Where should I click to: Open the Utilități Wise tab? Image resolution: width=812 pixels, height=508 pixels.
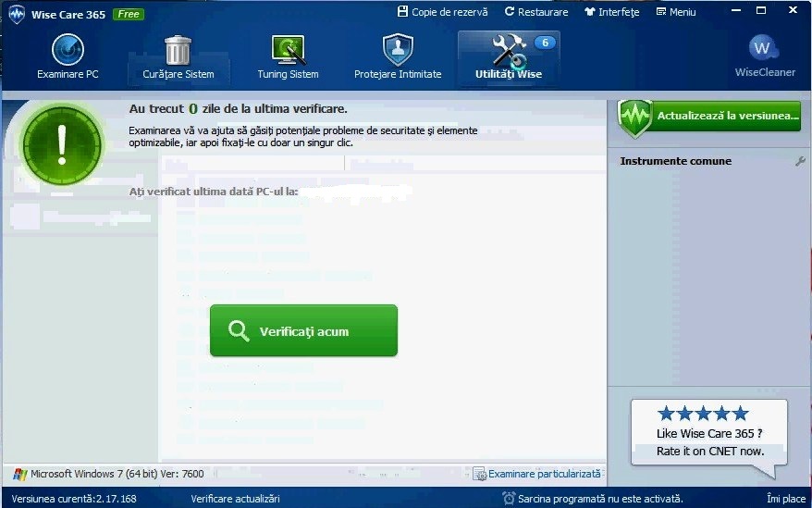(x=509, y=57)
